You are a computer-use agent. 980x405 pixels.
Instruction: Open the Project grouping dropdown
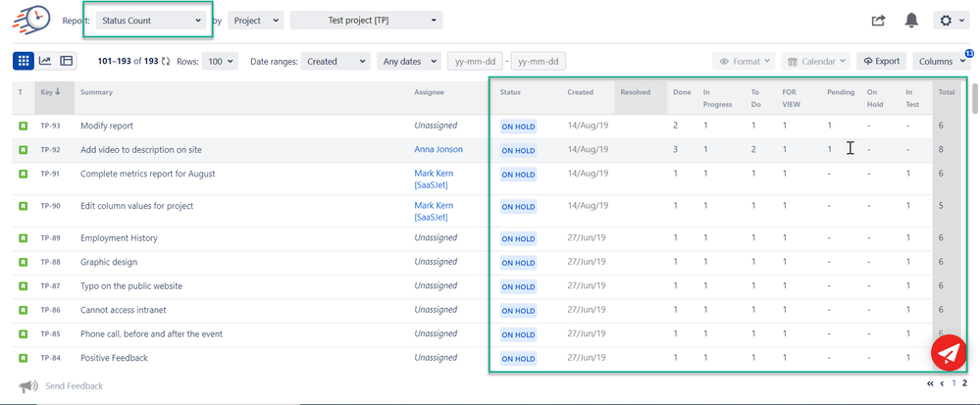click(x=256, y=20)
